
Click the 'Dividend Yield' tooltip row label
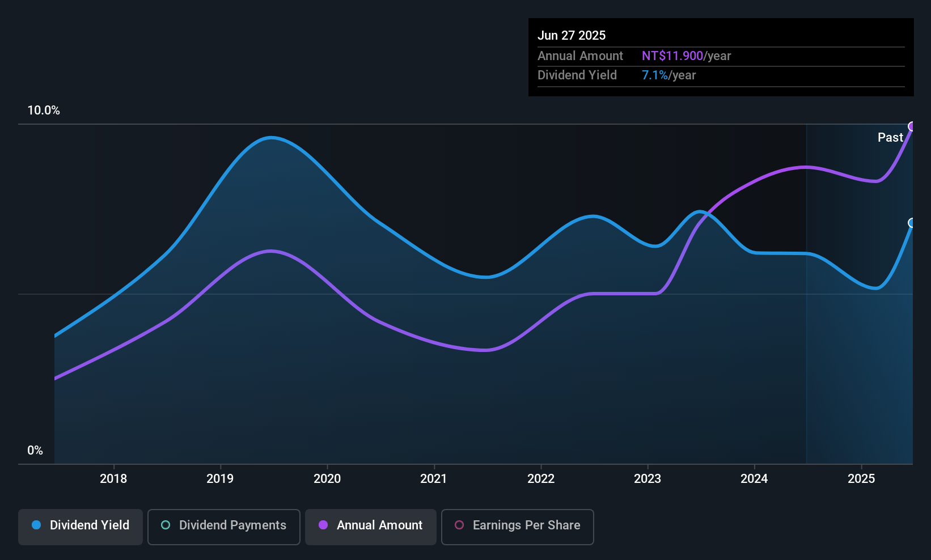tap(577, 75)
